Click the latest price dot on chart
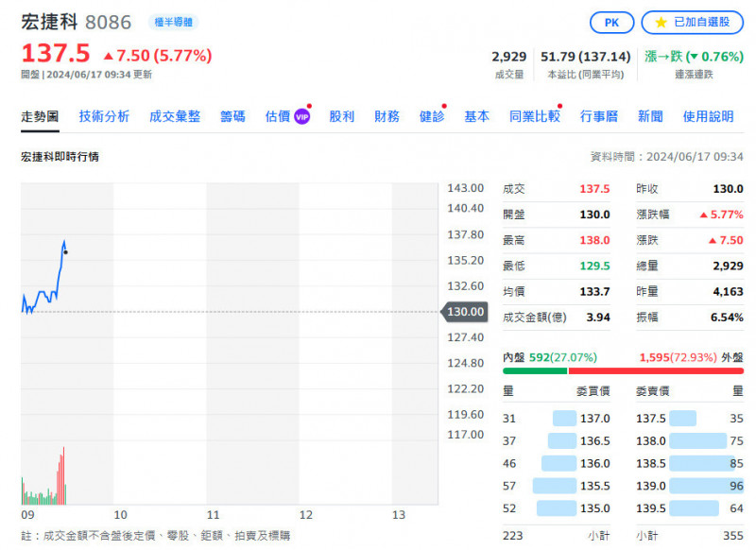Image resolution: width=756 pixels, height=550 pixels. tap(65, 252)
